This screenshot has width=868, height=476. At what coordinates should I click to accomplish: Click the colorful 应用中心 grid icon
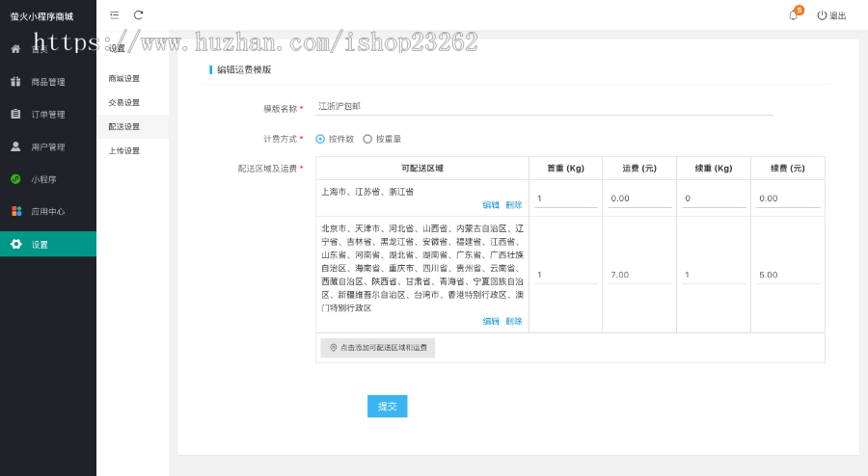[16, 211]
